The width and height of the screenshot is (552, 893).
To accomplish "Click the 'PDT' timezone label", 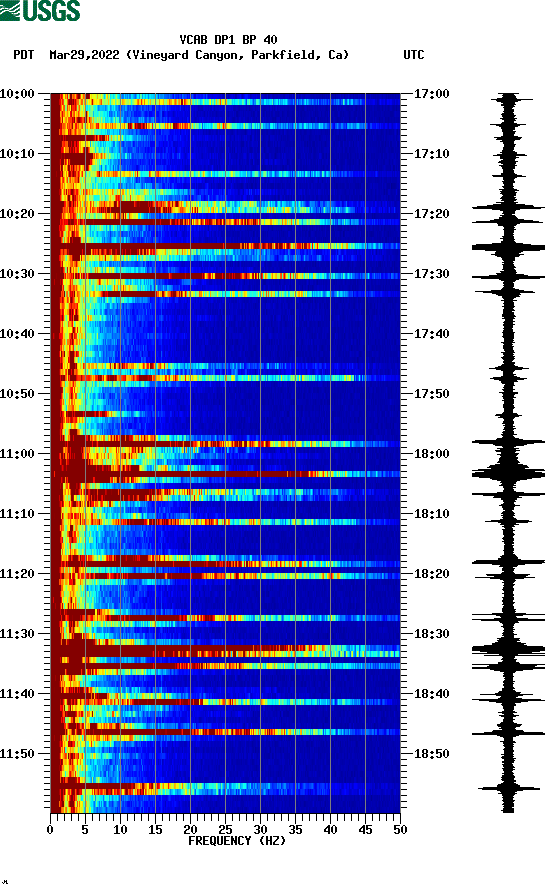I will click(x=24, y=55).
